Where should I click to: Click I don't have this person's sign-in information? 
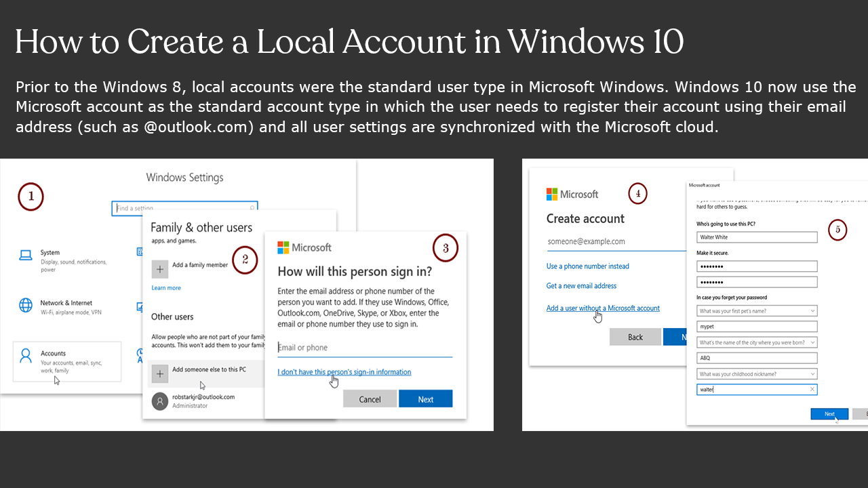coord(344,372)
